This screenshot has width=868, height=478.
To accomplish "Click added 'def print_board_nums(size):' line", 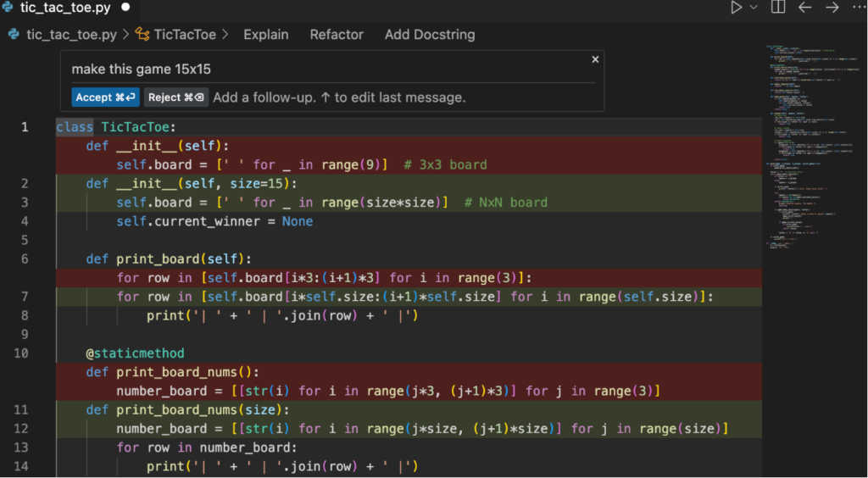I will coord(187,409).
